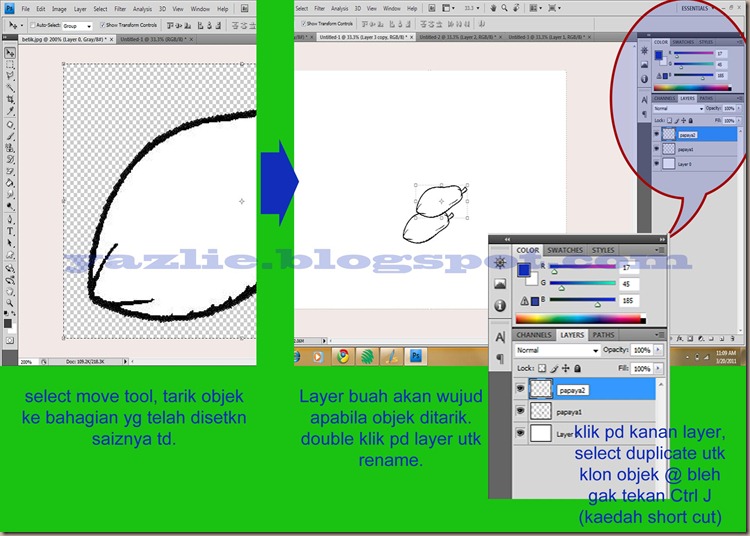This screenshot has height=536, width=750.
Task: Open Opacity slider arrow, enlarged panel
Action: coord(658,350)
